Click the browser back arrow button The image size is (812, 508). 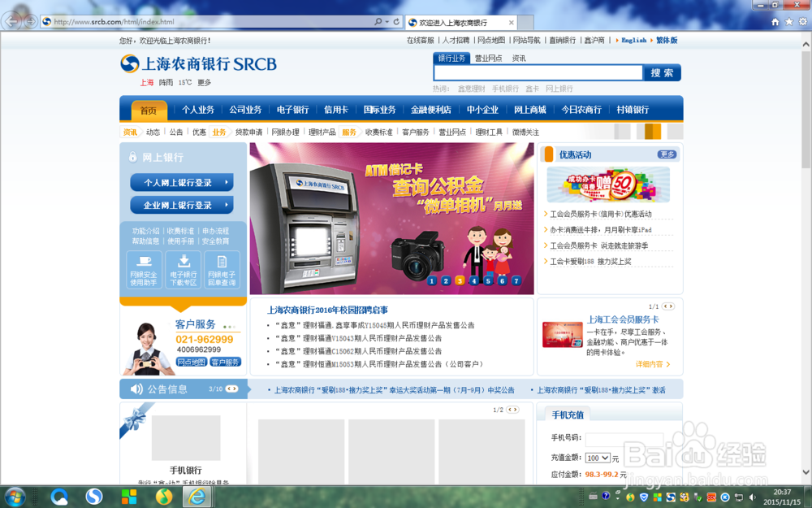point(11,21)
